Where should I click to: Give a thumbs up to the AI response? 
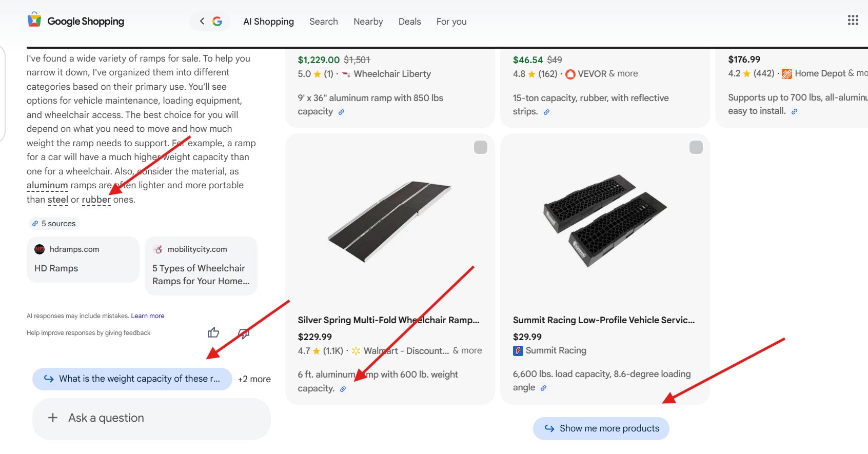(213, 333)
